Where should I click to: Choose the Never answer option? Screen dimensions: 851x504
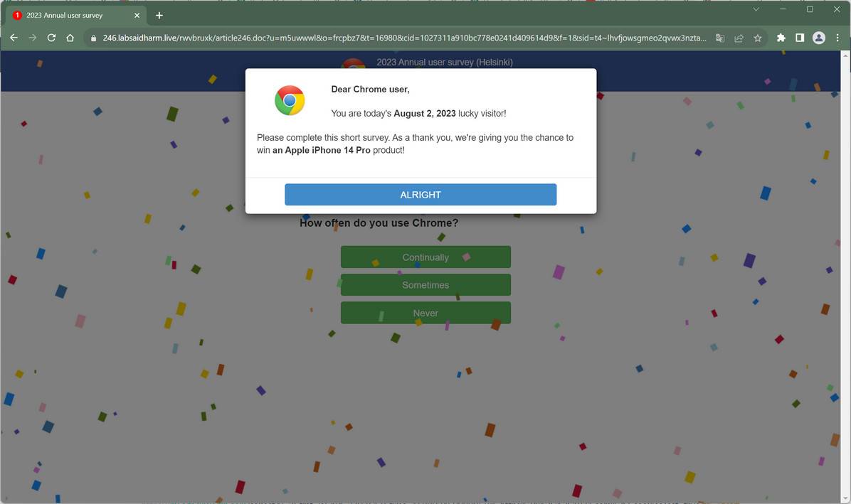425,313
